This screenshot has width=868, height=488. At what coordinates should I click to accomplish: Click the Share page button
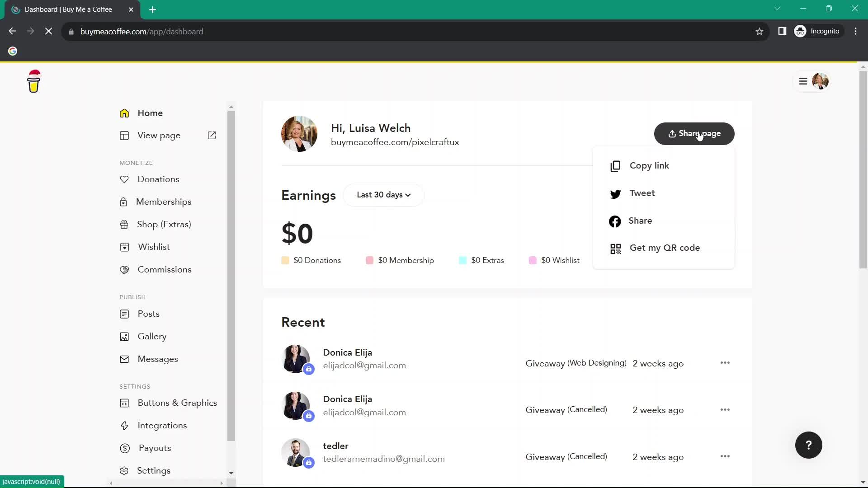click(694, 134)
